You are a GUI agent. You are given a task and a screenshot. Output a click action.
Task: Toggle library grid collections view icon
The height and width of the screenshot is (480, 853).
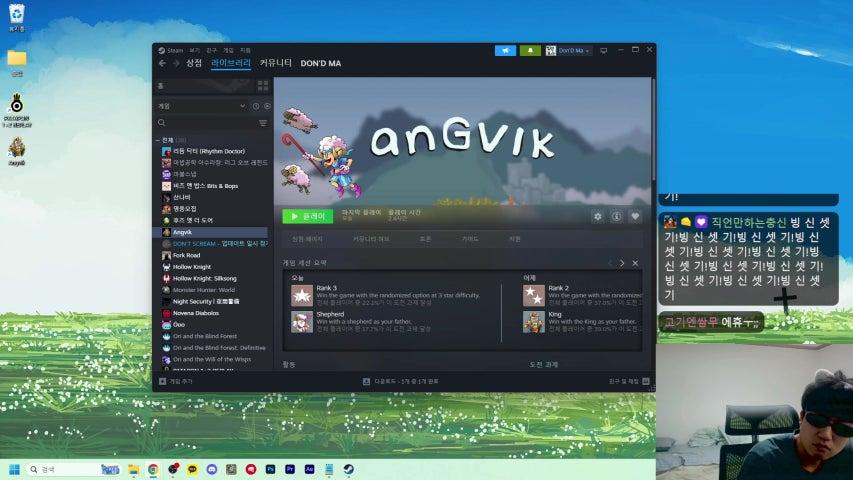pyautogui.click(x=263, y=85)
